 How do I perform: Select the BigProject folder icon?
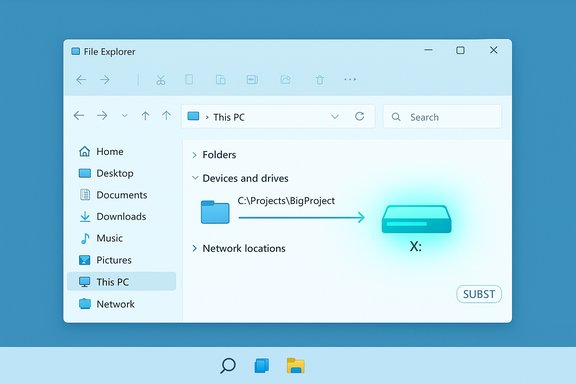click(x=215, y=212)
